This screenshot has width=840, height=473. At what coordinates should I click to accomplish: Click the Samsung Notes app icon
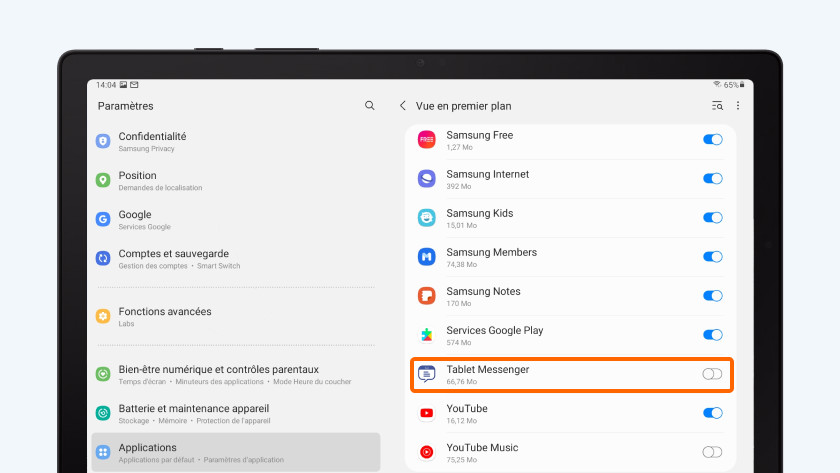pos(426,296)
